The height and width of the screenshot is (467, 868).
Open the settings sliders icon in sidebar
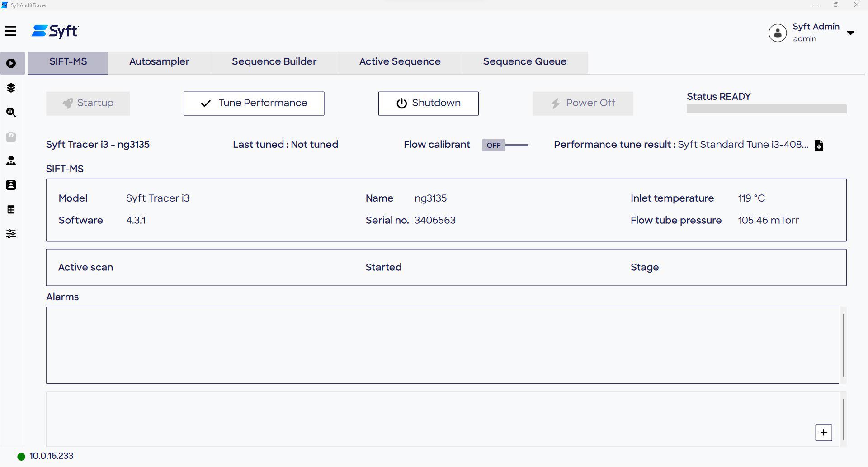pyautogui.click(x=11, y=234)
